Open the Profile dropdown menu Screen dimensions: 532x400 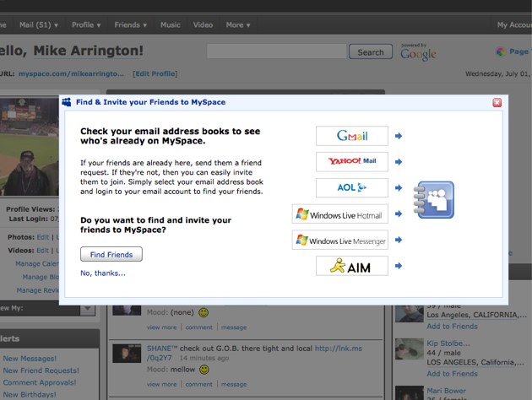point(86,24)
